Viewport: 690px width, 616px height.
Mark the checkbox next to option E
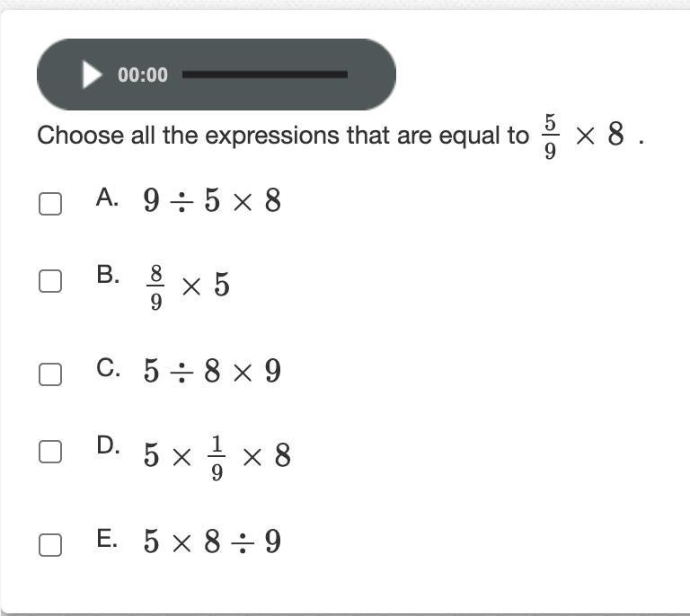click(x=50, y=545)
